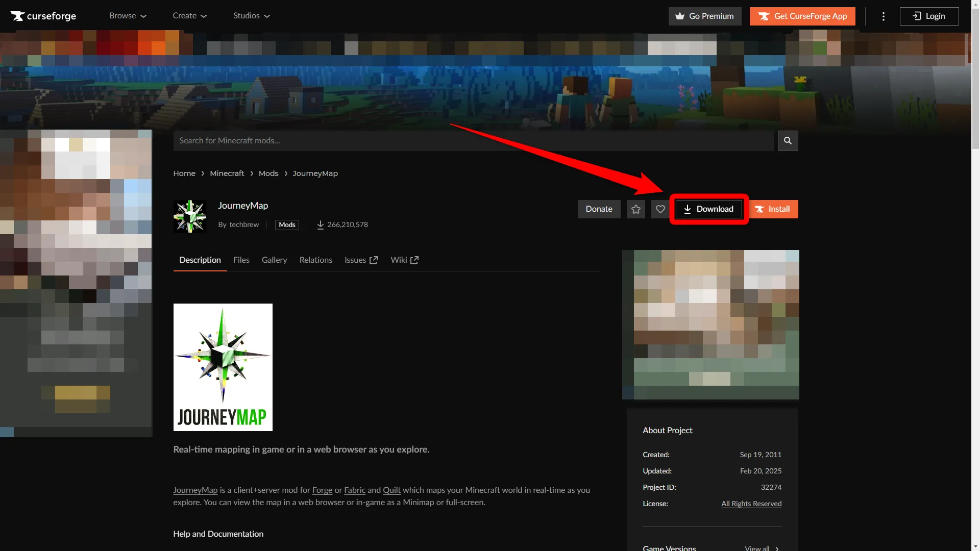
Task: Open the Fabric link in description
Action: pos(355,490)
